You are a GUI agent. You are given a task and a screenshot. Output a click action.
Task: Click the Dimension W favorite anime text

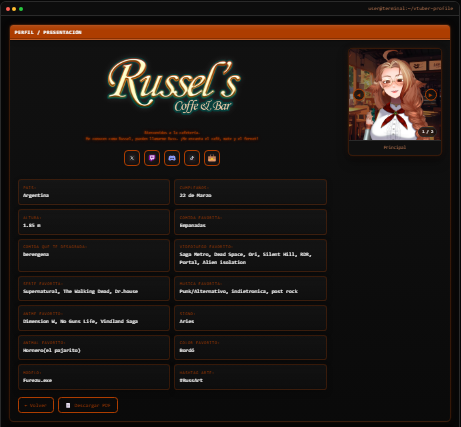click(80, 321)
